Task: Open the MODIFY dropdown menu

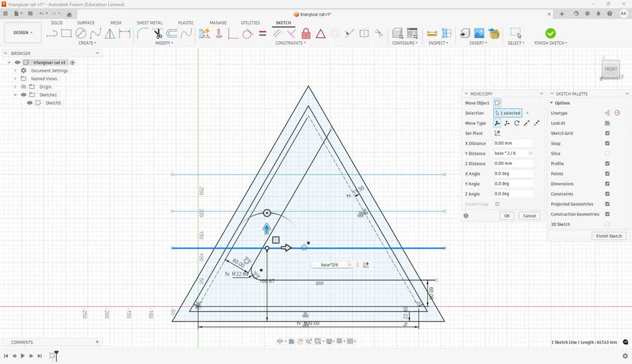Action: pyautogui.click(x=164, y=43)
